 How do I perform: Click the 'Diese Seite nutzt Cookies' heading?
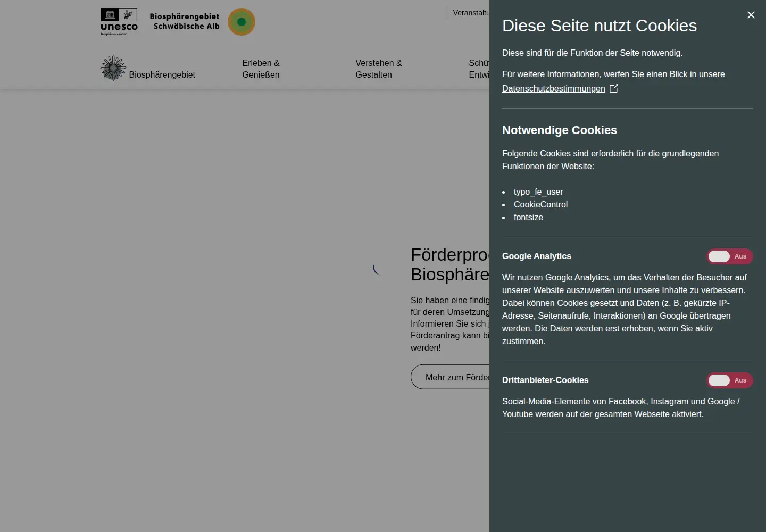(x=600, y=26)
